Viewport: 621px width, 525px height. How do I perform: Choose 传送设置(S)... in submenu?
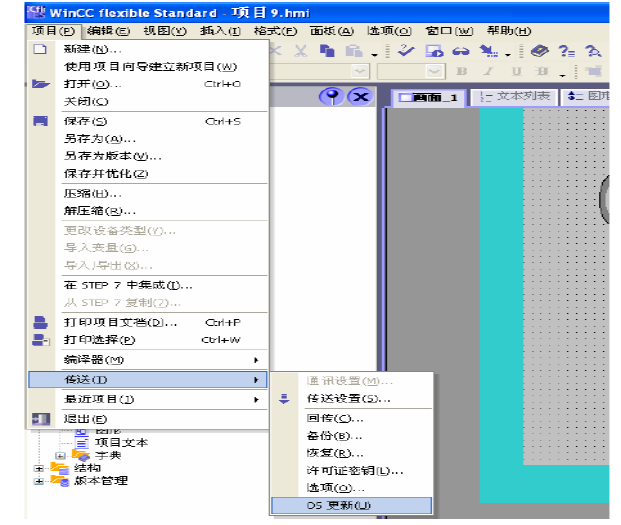pos(352,398)
